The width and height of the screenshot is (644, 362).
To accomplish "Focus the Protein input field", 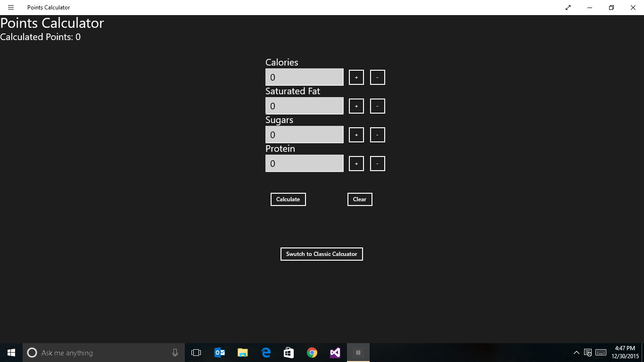I will pyautogui.click(x=305, y=164).
